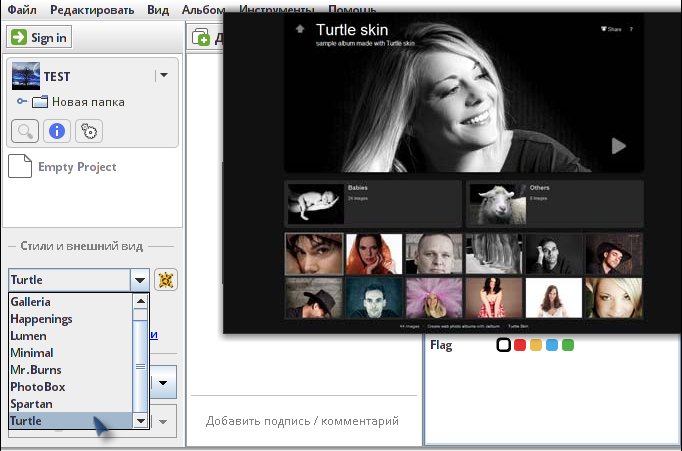Image resolution: width=682 pixels, height=451 pixels.
Task: Choose Turtle from the skin list
Action: pyautogui.click(x=70, y=421)
